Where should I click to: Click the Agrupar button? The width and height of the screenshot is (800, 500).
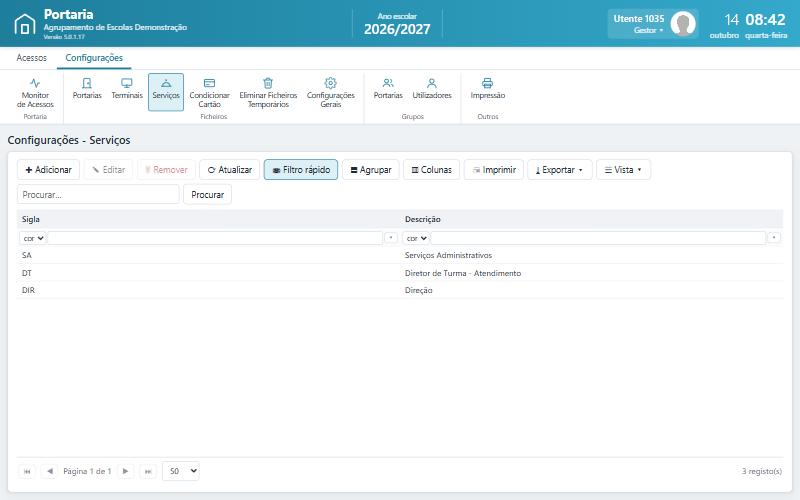[371, 169]
